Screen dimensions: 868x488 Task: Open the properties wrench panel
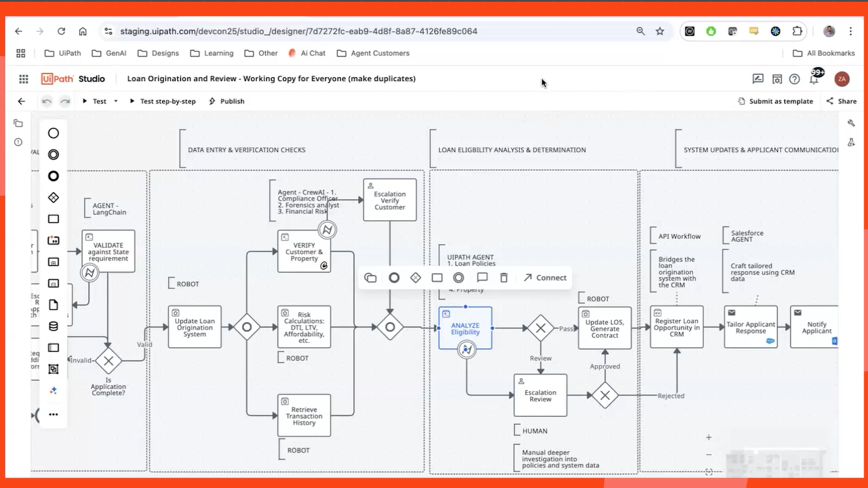point(851,123)
